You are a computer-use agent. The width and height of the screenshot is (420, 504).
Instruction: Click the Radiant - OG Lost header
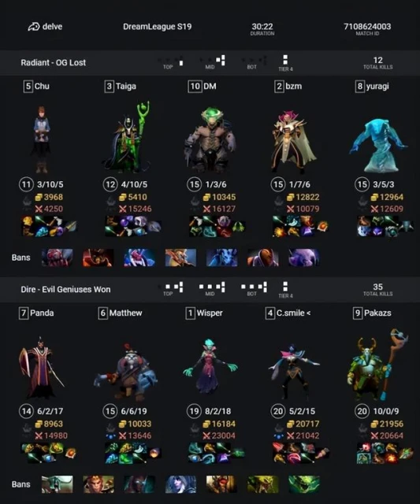pos(54,63)
